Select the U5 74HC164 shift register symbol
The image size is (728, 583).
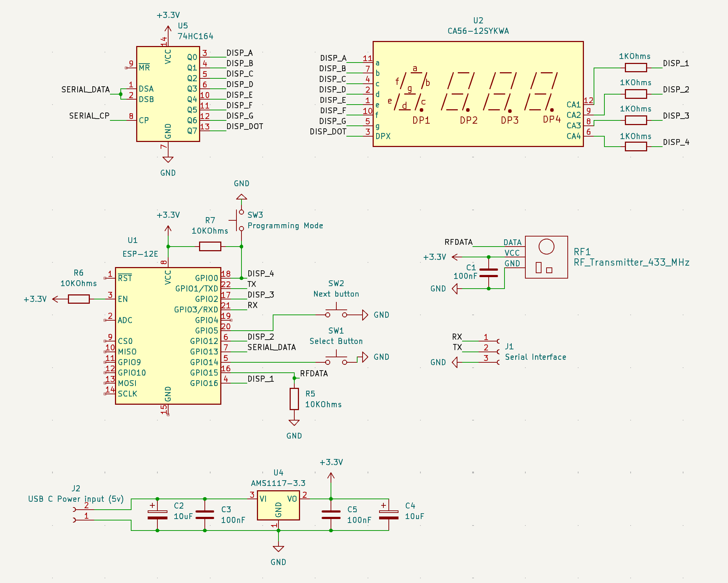168,94
